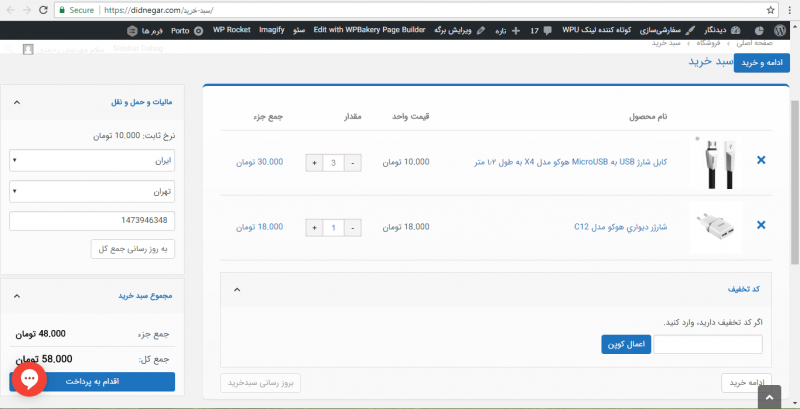The height and width of the screenshot is (409, 800).
Task: Click اقدام به پرداخت checkout button
Action: coord(92,381)
